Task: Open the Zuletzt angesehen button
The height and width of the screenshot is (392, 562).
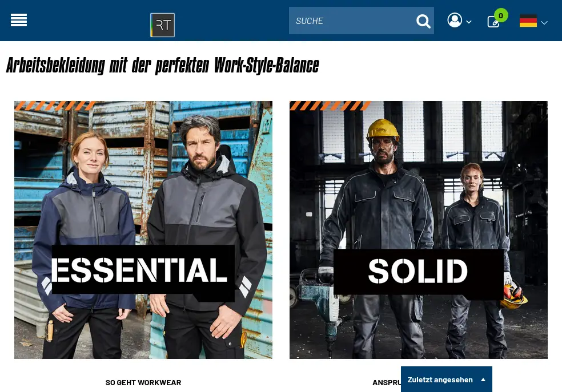Action: (x=446, y=379)
